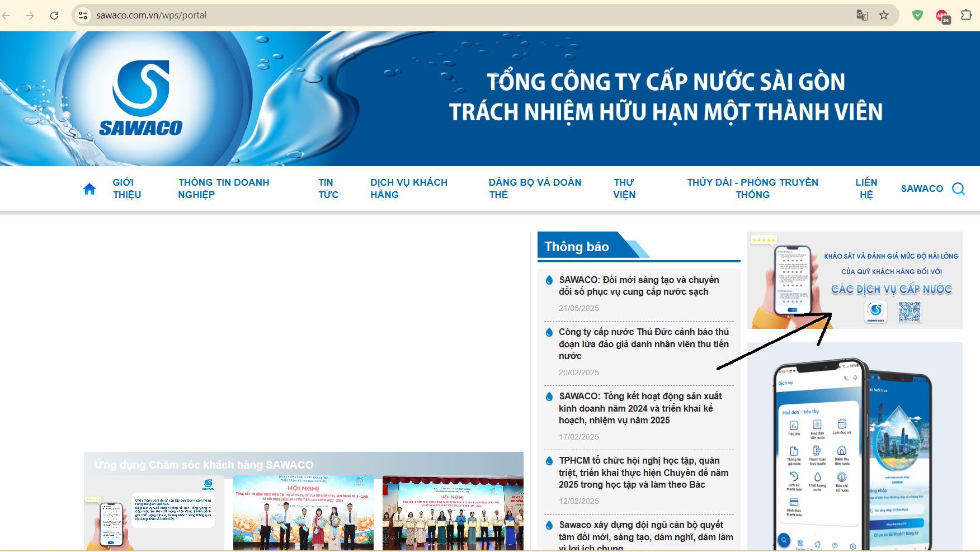Screen dimensions: 980x552
Task: Open the SAWACO đổi mới sáng tạo announcement
Action: click(638, 286)
